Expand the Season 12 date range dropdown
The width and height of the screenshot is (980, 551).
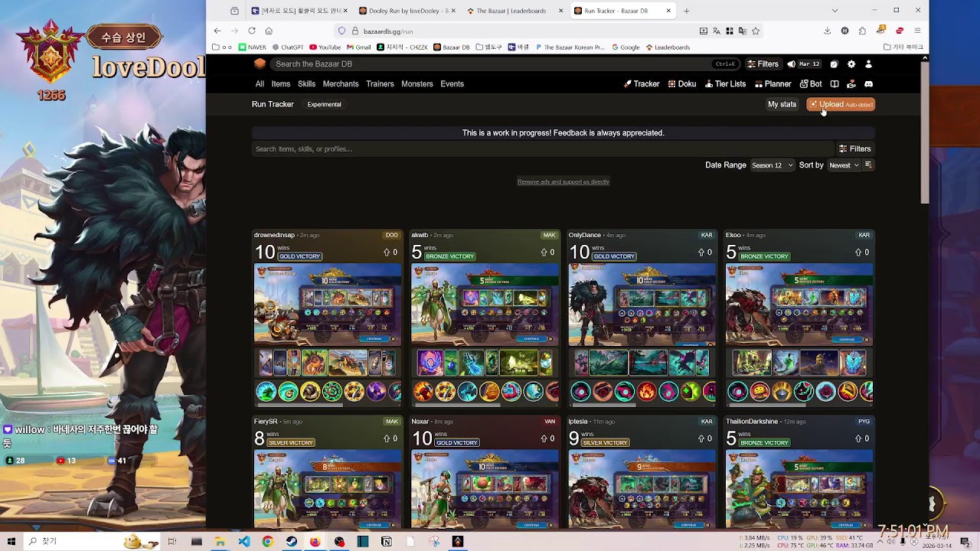(x=773, y=165)
